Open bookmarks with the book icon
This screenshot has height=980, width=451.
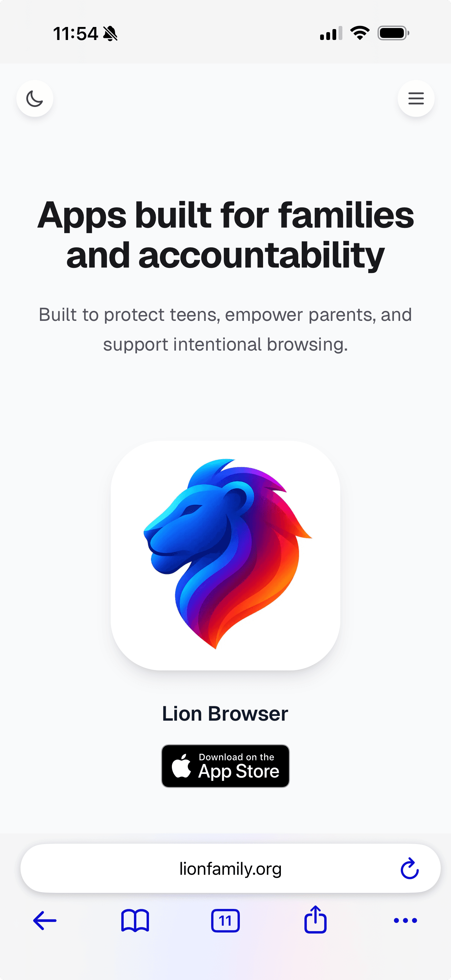coord(135,921)
